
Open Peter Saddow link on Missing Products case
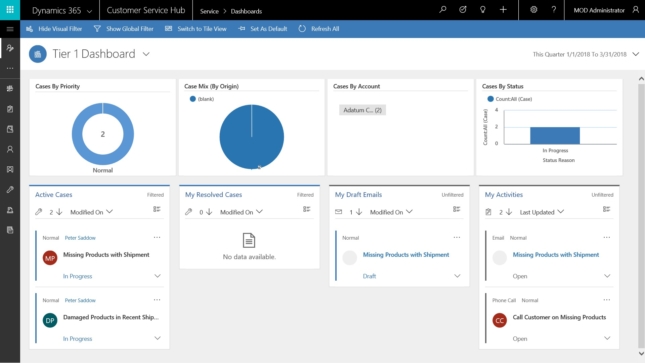click(80, 238)
